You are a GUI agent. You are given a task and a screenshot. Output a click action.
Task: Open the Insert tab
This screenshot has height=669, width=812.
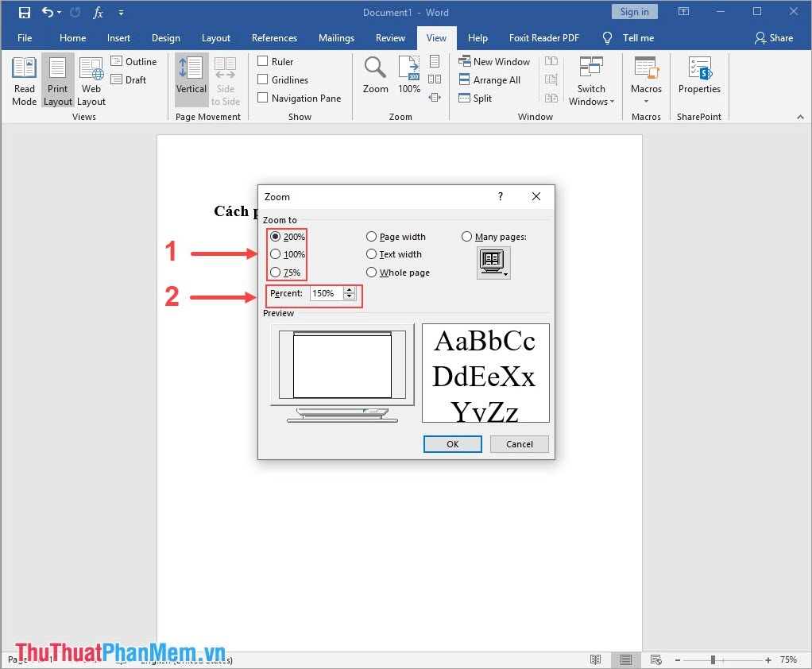118,38
